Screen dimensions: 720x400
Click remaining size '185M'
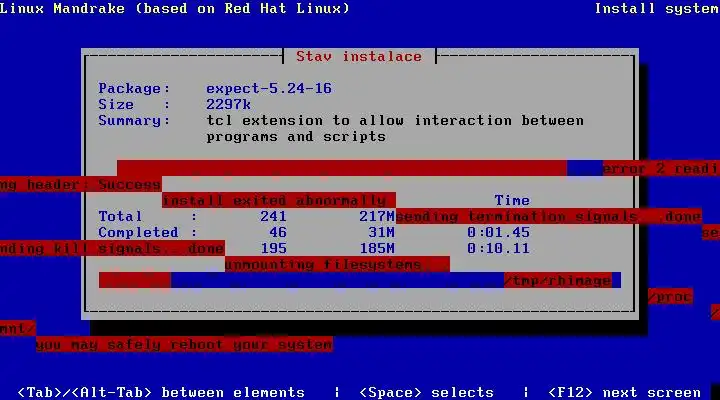click(x=377, y=248)
